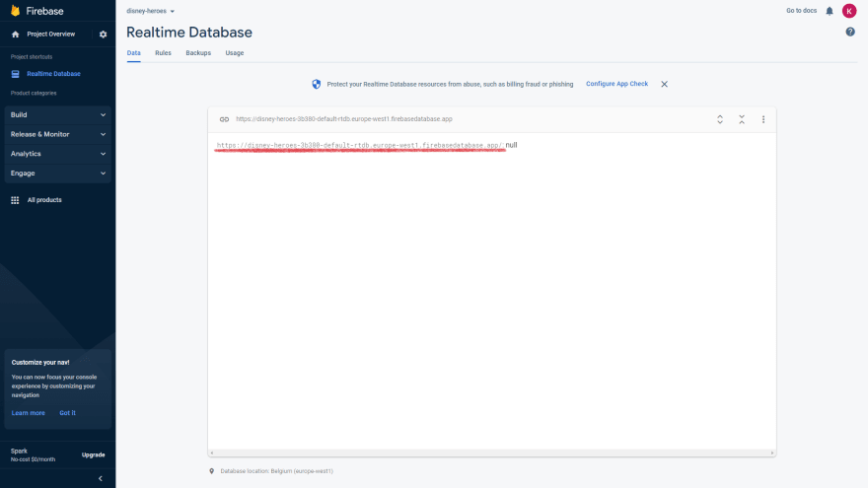
Task: Open All products grid icon
Action: pos(15,200)
